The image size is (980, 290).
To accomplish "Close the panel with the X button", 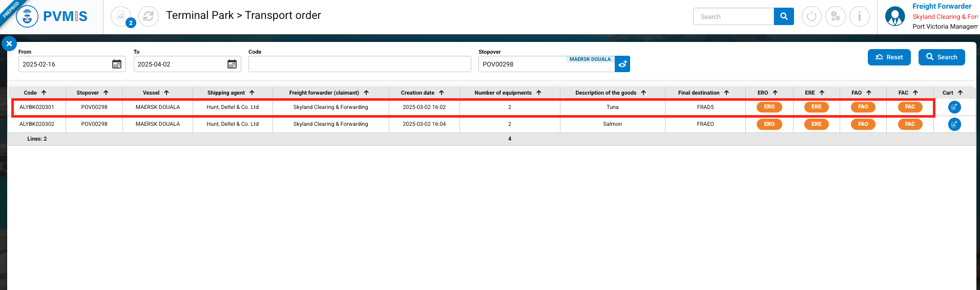I will click(9, 43).
